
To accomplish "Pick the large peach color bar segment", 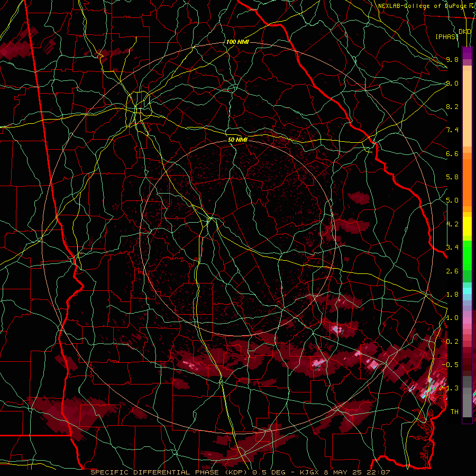I will pos(467,108).
